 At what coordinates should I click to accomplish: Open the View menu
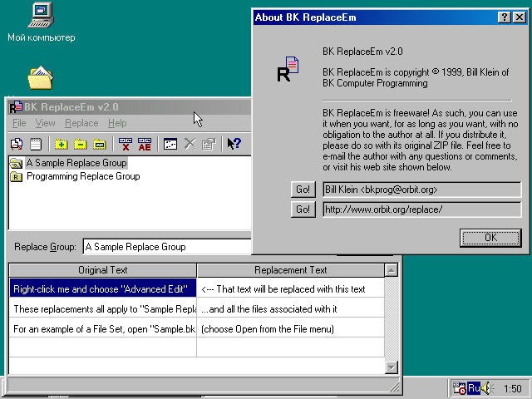click(45, 123)
